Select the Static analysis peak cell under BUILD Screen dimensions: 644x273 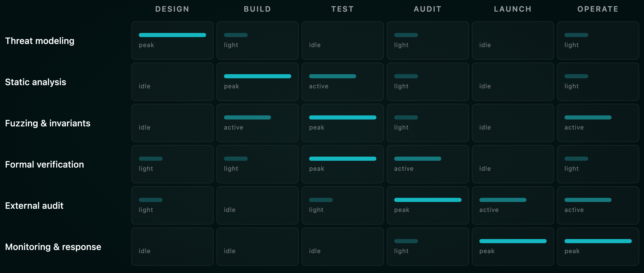(x=258, y=82)
